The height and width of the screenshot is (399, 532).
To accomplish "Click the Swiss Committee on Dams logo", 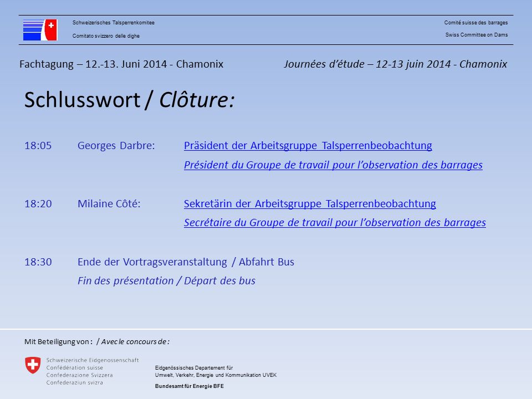I will (40, 30).
